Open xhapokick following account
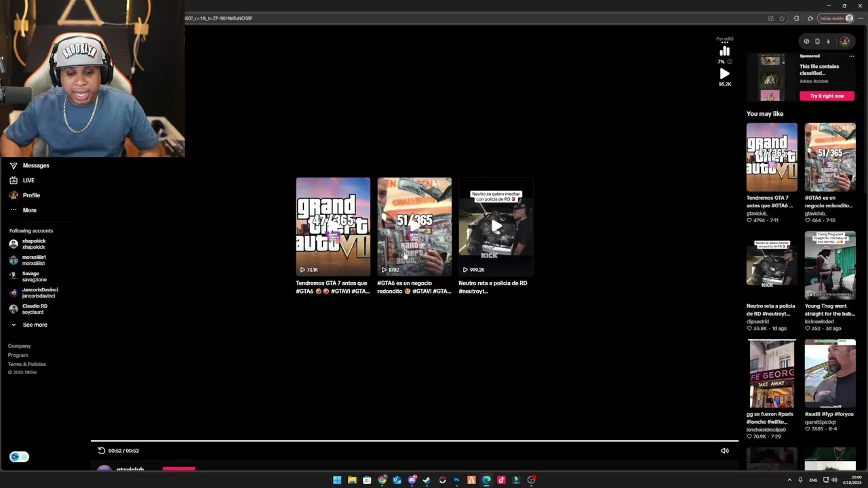 click(x=28, y=244)
